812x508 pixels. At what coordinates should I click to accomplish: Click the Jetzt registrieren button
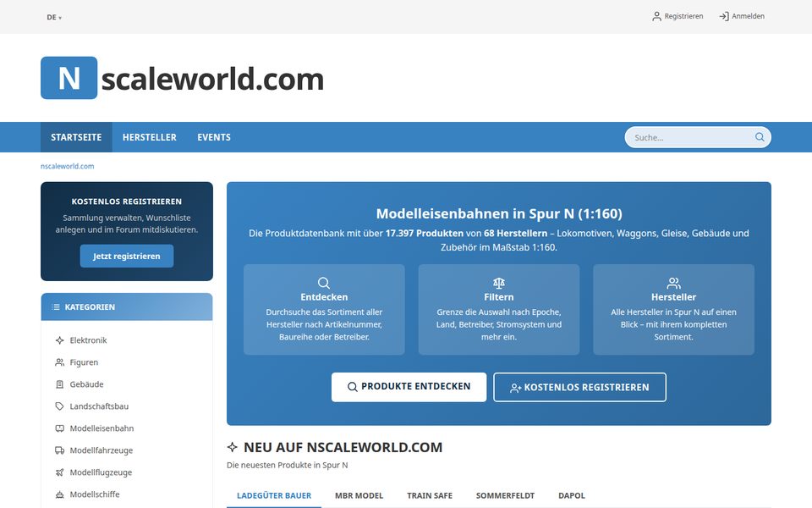[126, 256]
